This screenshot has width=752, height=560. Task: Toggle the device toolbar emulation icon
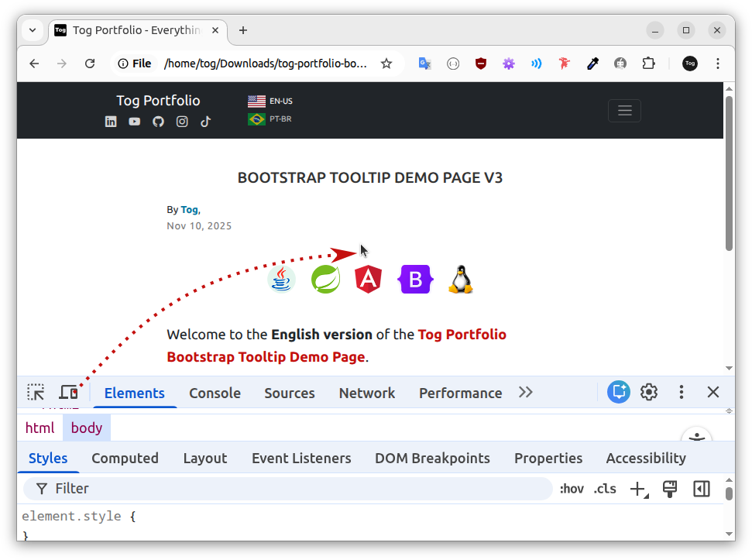pos(69,393)
